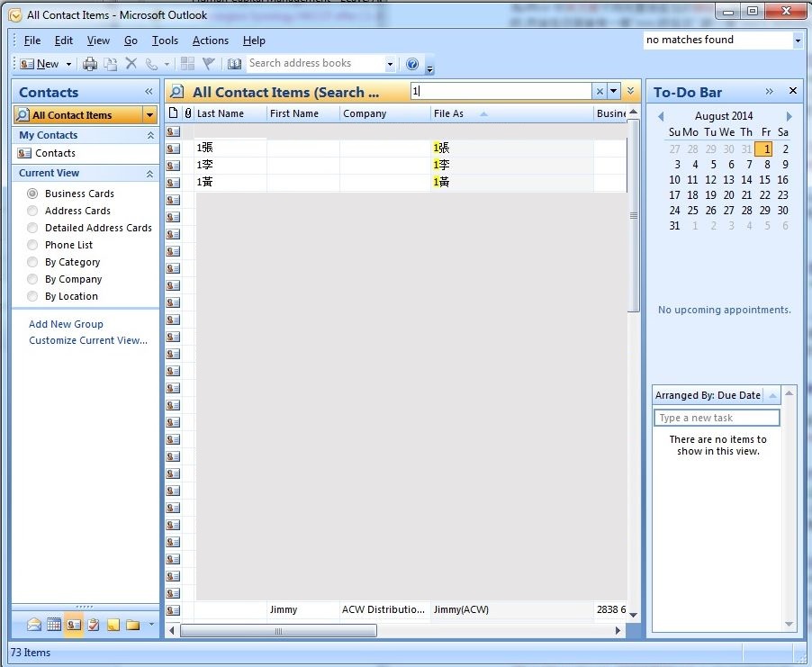Open the Tools menu

(165, 41)
